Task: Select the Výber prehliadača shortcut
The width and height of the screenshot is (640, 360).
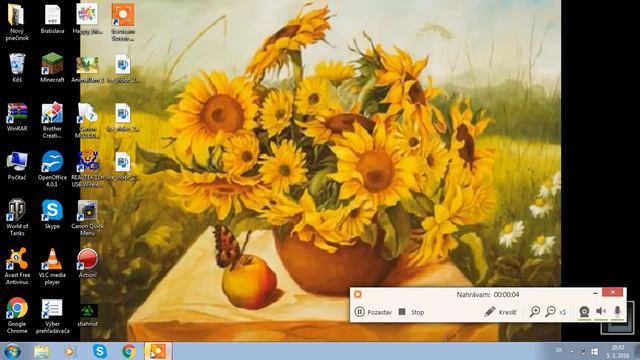Action: pos(52,315)
